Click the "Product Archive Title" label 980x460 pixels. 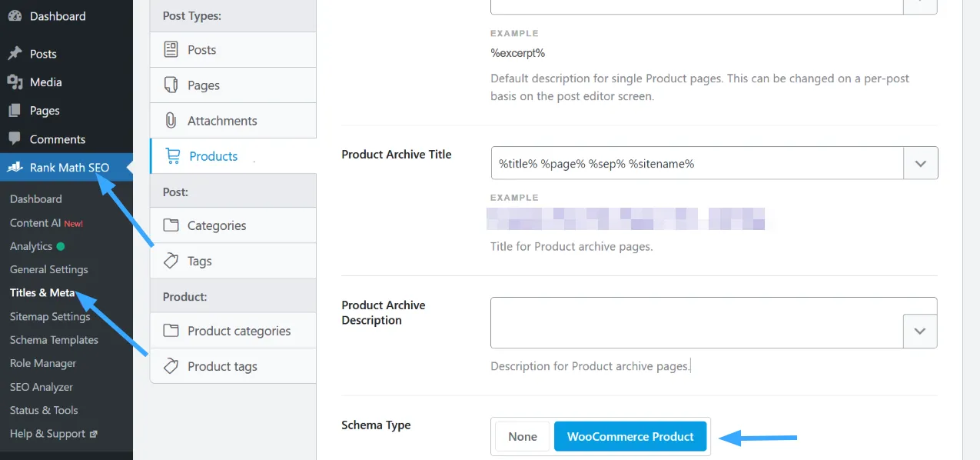pyautogui.click(x=397, y=155)
